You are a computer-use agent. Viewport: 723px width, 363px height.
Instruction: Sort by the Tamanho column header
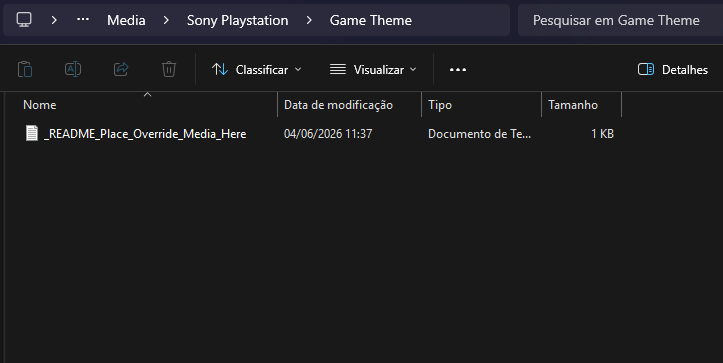[x=573, y=105]
